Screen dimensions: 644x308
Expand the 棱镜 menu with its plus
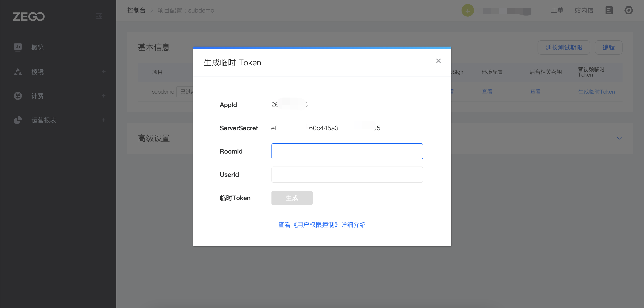104,72
